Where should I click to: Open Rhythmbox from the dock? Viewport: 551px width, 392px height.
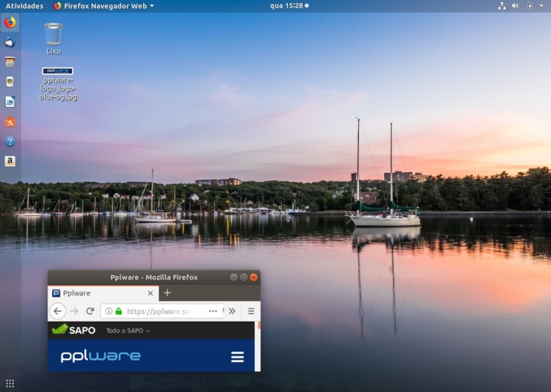[x=10, y=81]
